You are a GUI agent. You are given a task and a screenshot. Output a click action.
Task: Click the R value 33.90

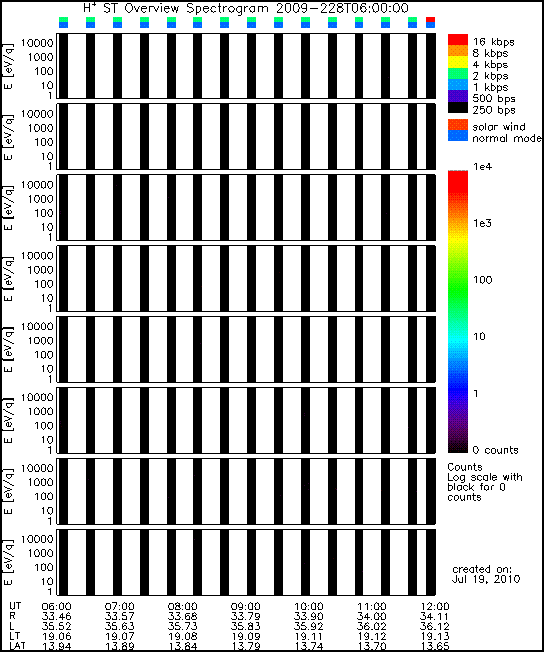[309, 617]
